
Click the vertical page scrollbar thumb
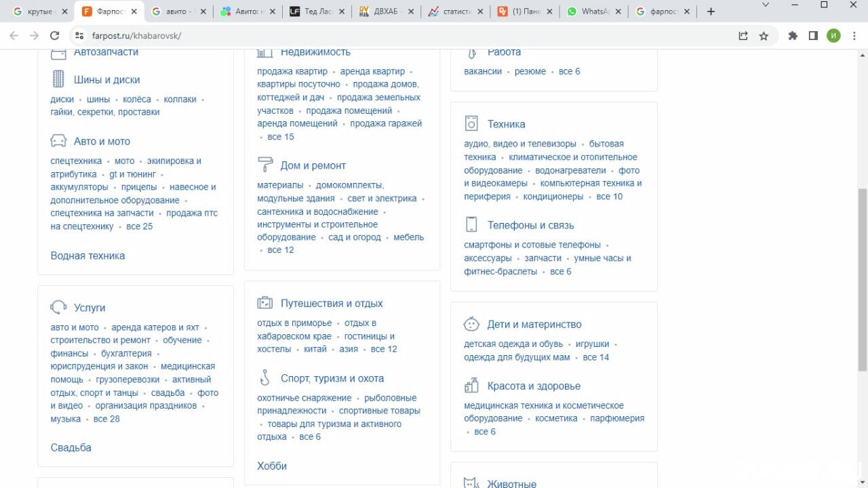(x=863, y=279)
